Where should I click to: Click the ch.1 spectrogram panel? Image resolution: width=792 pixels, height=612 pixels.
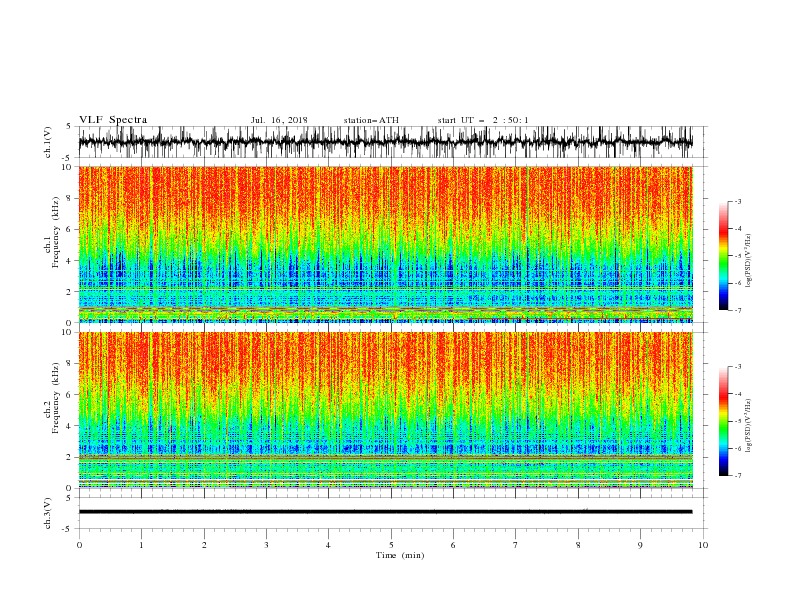(x=385, y=244)
